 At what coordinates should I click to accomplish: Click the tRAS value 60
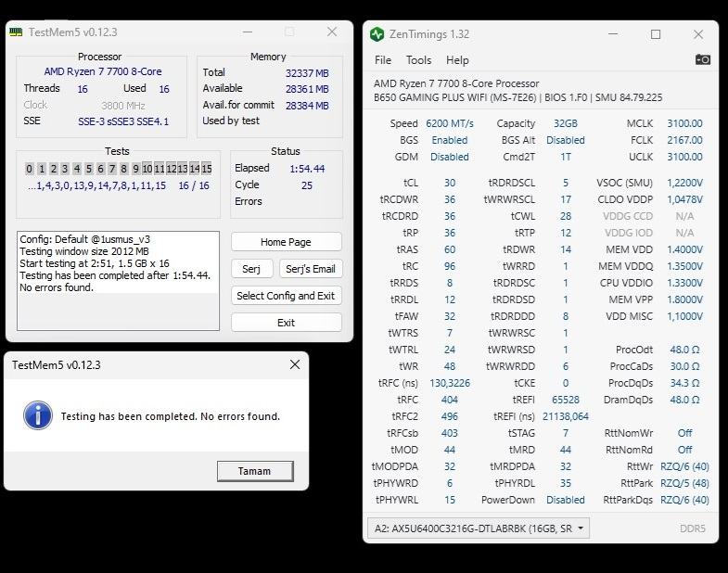click(450, 249)
